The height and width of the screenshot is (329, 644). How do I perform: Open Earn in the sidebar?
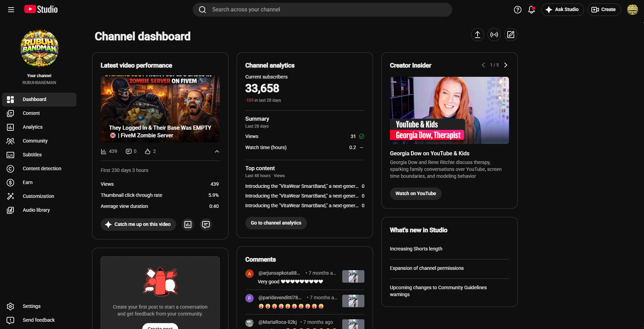coord(39,182)
